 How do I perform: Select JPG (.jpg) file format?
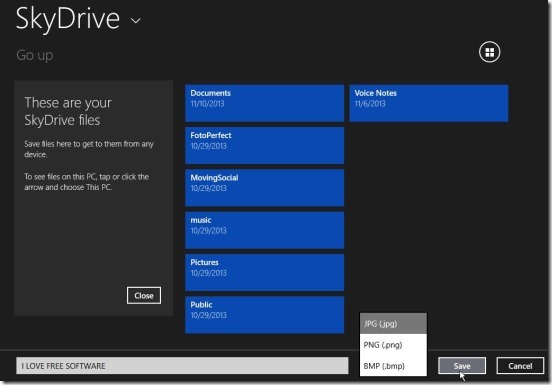coord(393,323)
